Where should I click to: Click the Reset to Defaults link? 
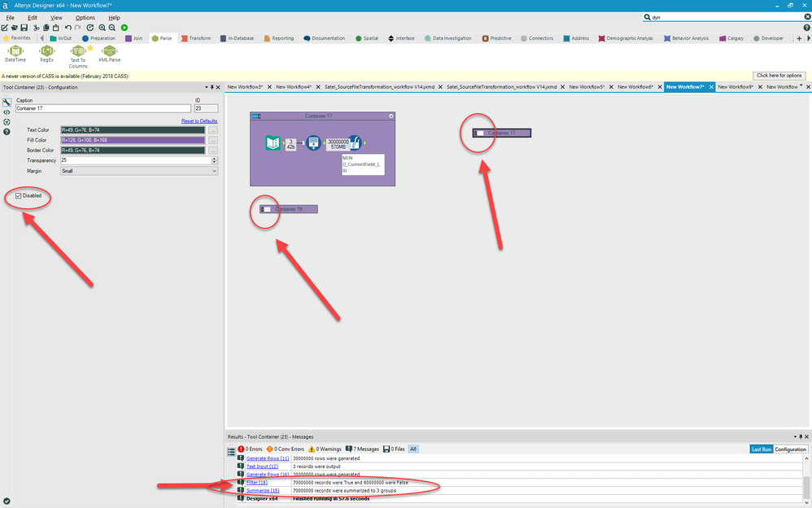tap(199, 121)
